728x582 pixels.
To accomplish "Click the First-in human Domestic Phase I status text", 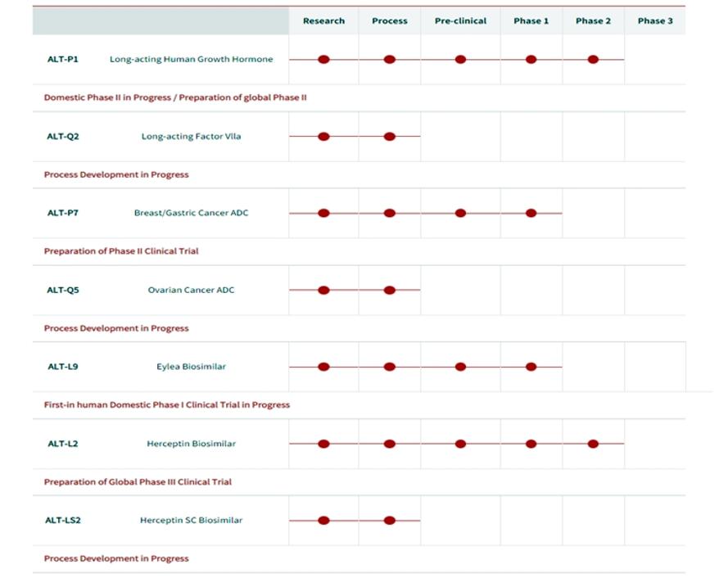I will click(x=167, y=405).
